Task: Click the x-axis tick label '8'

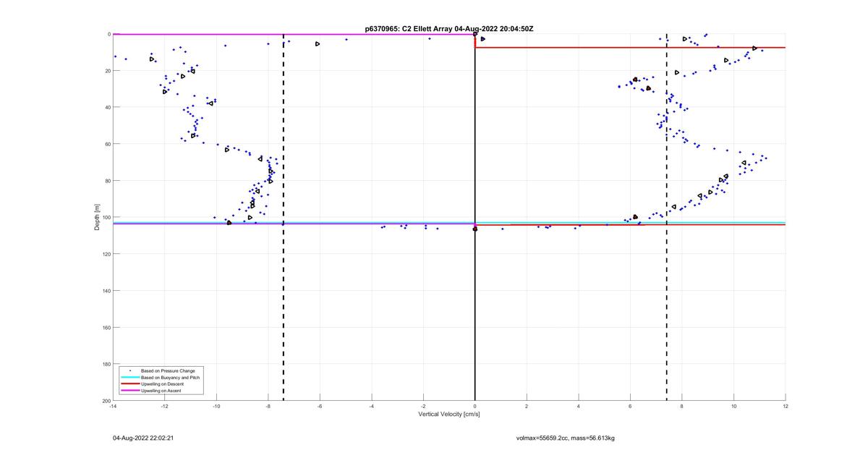Action: click(682, 406)
